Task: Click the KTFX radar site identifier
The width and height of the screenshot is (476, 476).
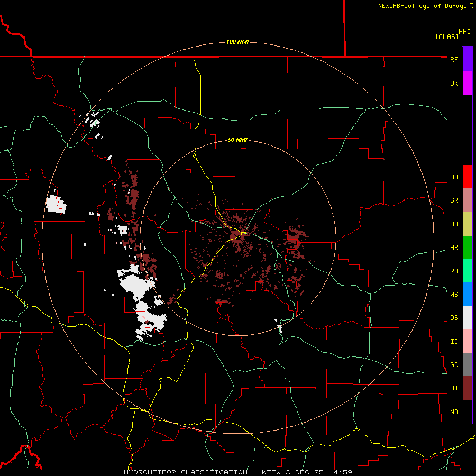Action: 272,472
